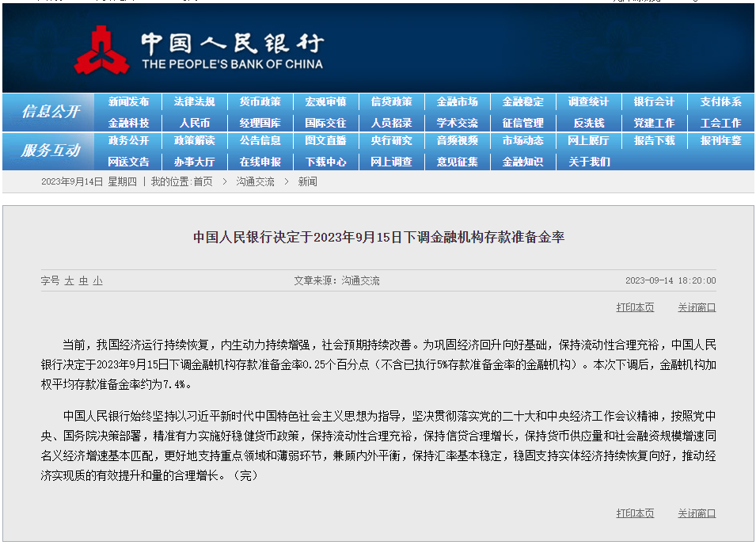Go to 金融科技 section
Image resolution: width=756 pixels, height=545 pixels.
(128, 123)
